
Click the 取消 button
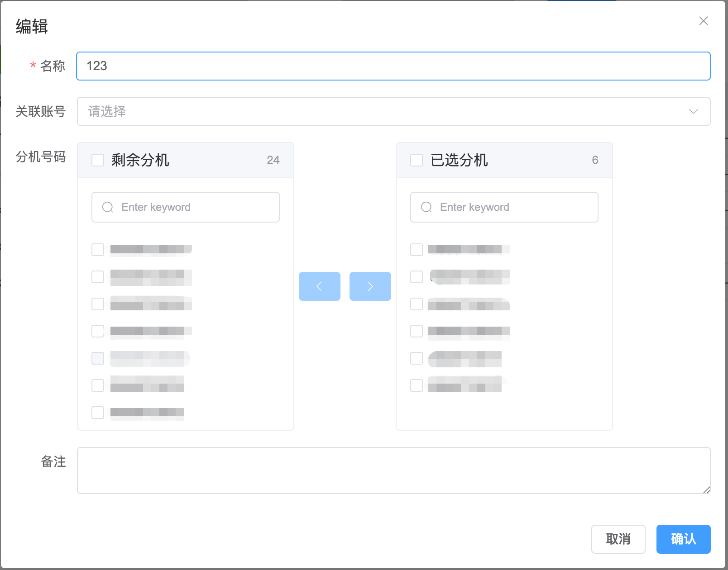tap(618, 539)
